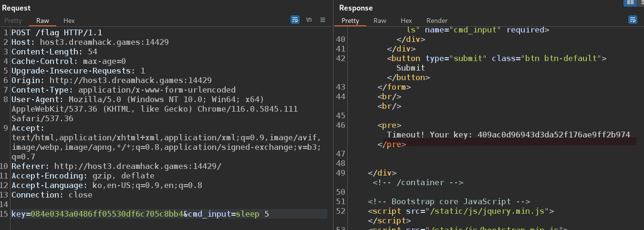Click the closing </form> tag line

click(x=394, y=87)
